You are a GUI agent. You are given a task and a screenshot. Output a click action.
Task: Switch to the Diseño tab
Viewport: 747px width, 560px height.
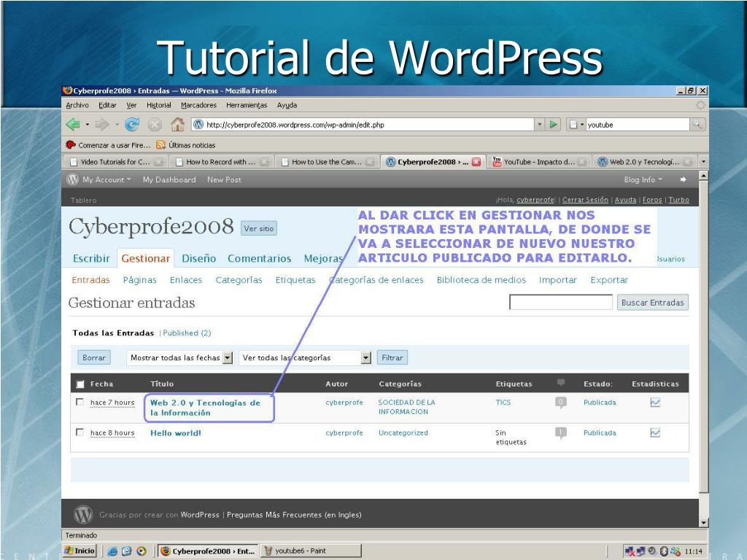(198, 258)
